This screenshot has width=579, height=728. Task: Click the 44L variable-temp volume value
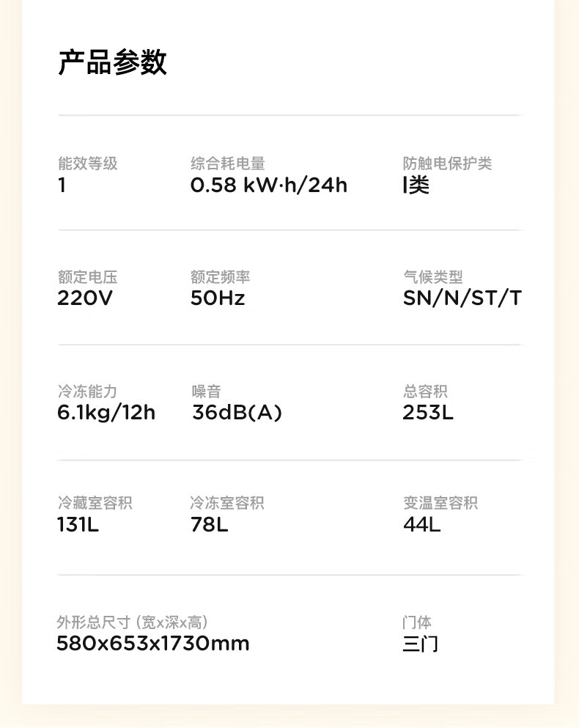coord(422,525)
